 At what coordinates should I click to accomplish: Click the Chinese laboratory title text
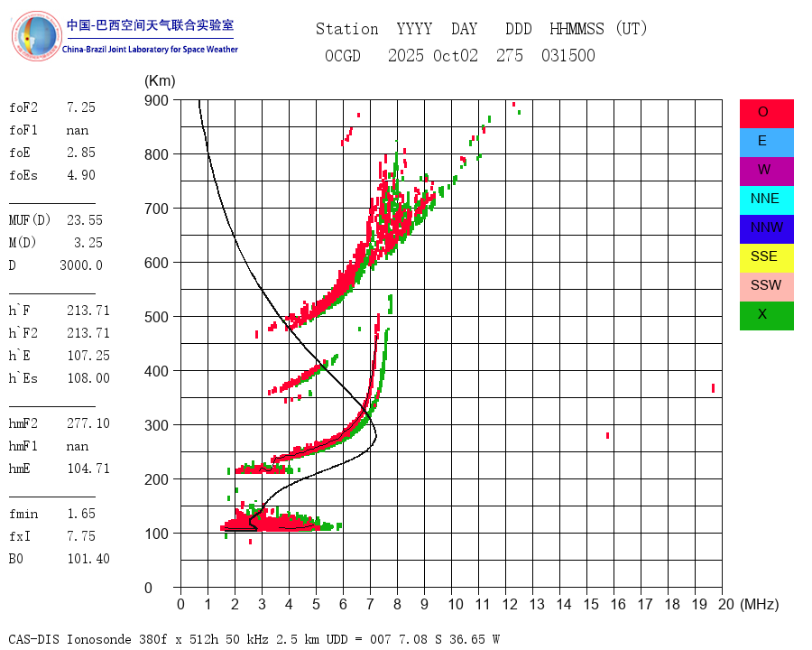[x=150, y=25]
